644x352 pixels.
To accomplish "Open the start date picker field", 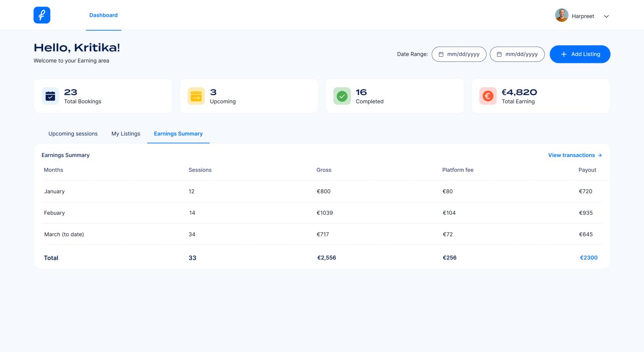I will coord(459,54).
